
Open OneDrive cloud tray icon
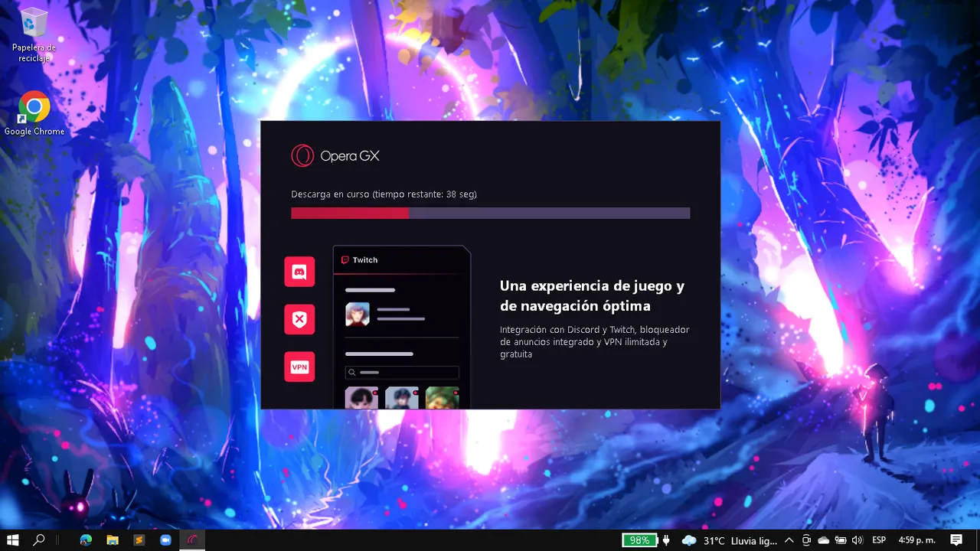pos(824,540)
